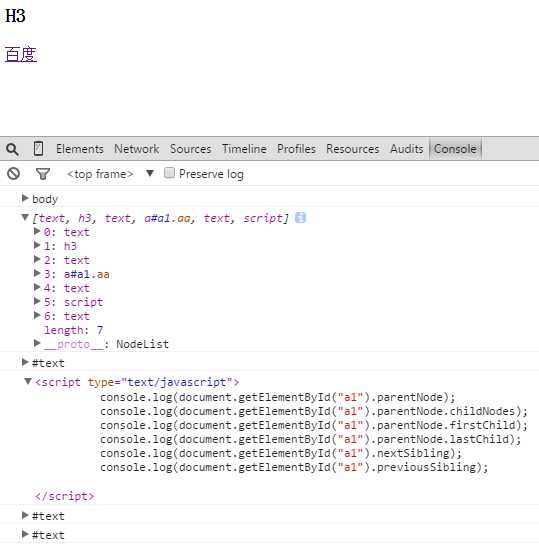This screenshot has height=546, width=539.
Task: Expand item 5: script
Action: [x=37, y=301]
